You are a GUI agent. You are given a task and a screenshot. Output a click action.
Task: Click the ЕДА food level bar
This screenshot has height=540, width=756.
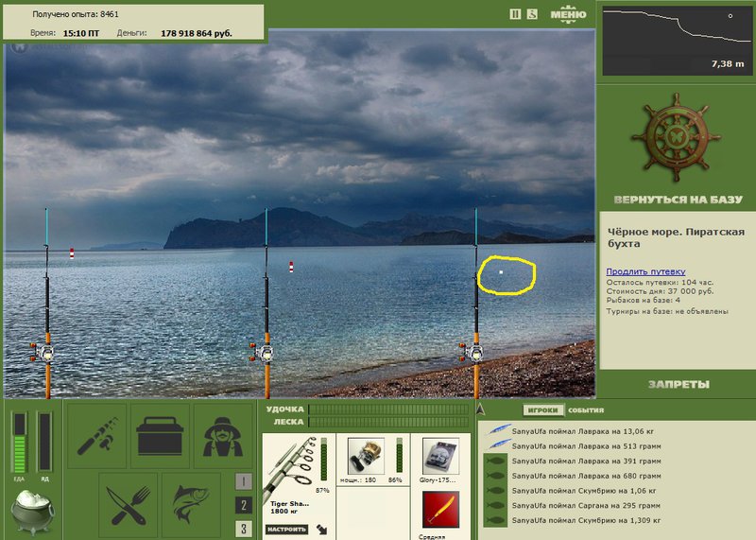pos(20,443)
